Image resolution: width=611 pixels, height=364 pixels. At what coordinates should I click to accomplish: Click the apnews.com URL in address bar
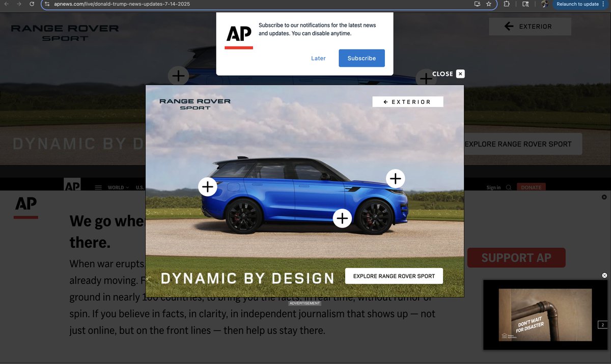click(x=121, y=4)
